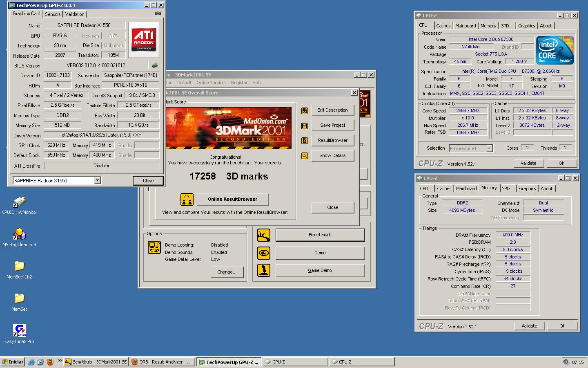The image size is (588, 368).
Task: Click the 17258 3D marks score text
Action: pos(229,176)
